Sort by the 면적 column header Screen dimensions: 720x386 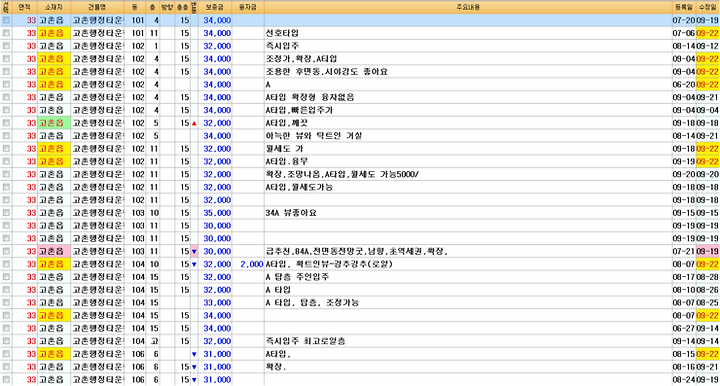tap(24, 7)
